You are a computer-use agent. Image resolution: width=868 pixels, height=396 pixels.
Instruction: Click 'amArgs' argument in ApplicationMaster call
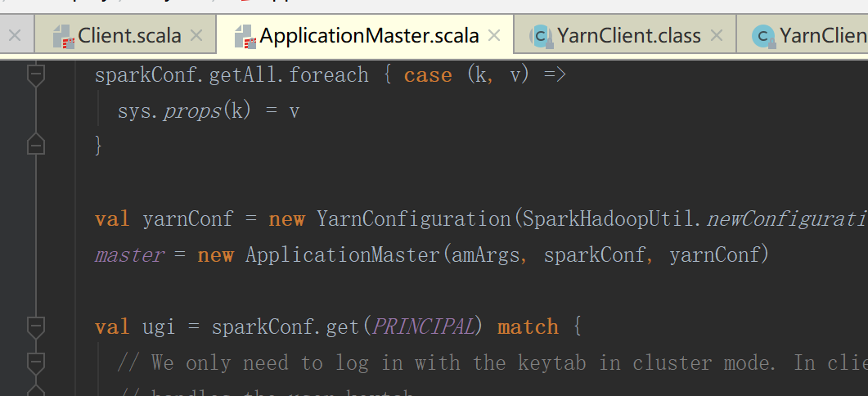[486, 255]
